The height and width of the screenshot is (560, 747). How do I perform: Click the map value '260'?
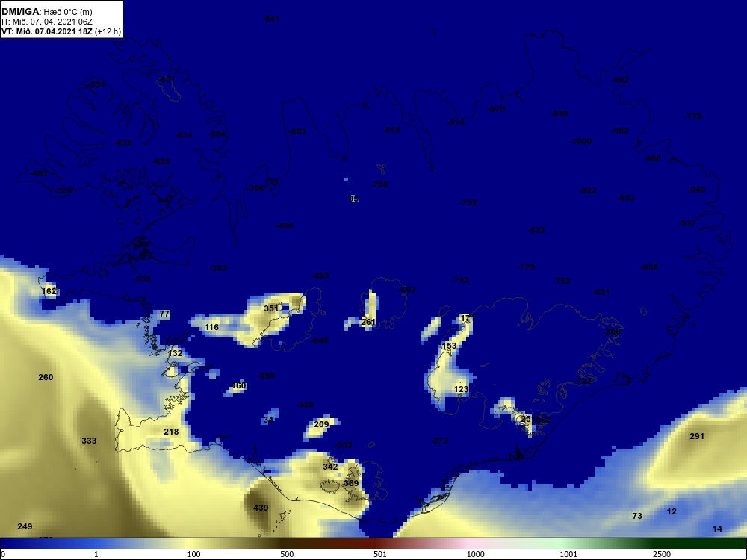click(46, 377)
